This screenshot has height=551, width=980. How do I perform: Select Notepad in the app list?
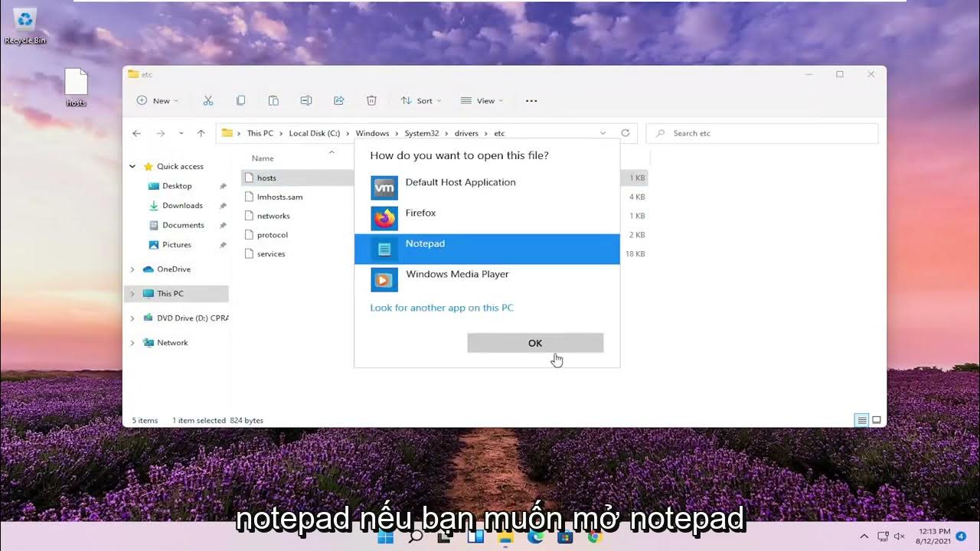click(x=487, y=249)
